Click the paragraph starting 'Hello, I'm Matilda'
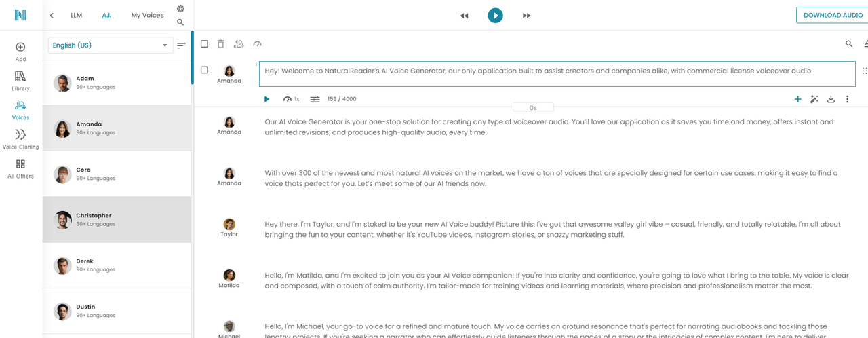Viewport: 868px width, 338px height. 557,280
